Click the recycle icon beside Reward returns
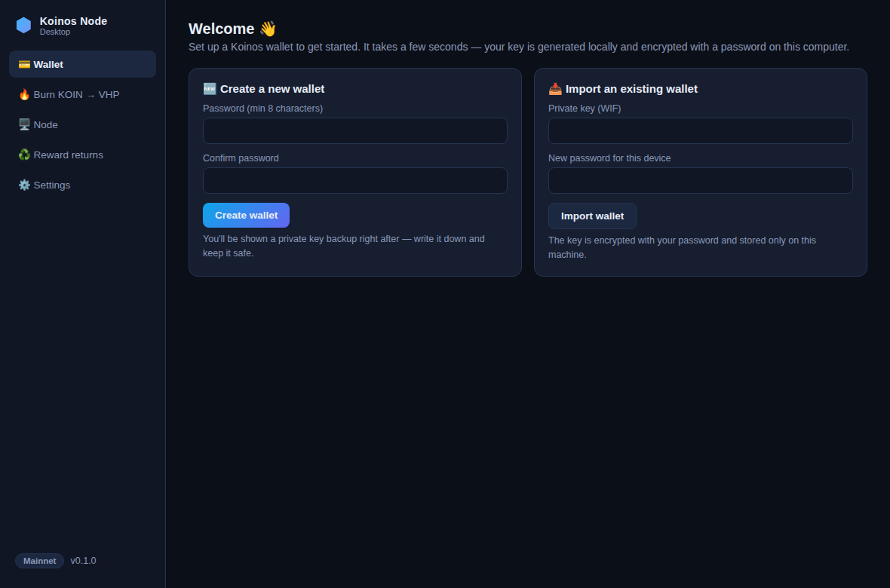 [24, 155]
